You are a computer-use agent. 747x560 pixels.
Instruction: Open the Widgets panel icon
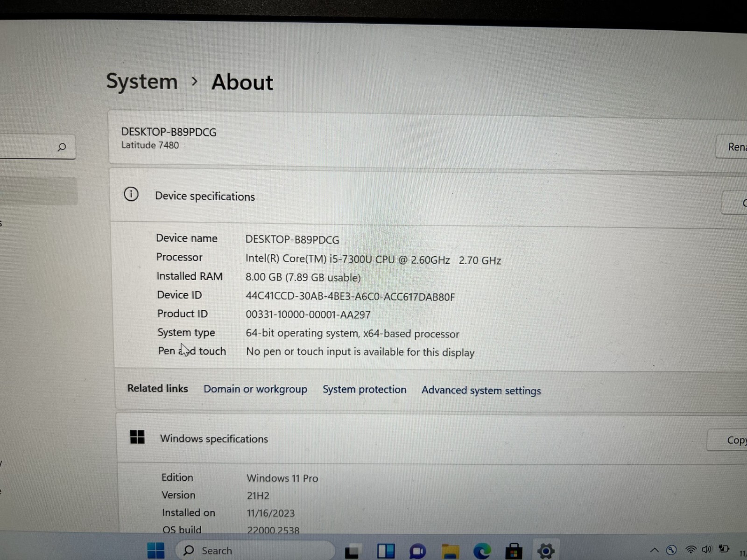(x=386, y=551)
